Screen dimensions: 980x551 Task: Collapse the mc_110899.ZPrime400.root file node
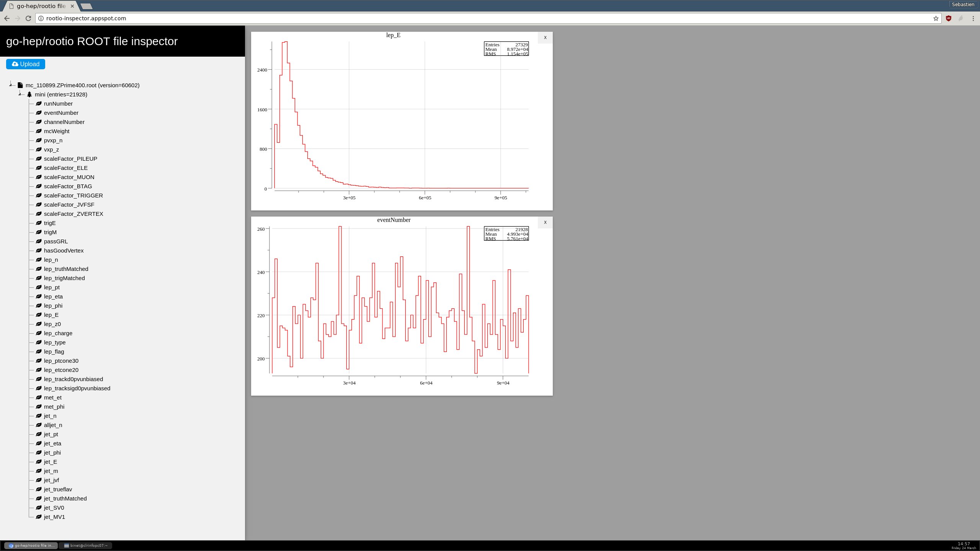click(11, 85)
